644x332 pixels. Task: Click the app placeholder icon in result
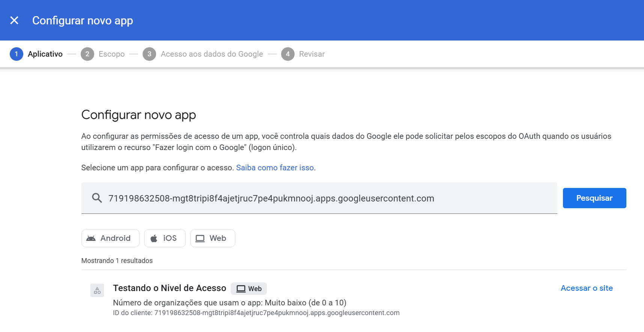click(x=97, y=290)
